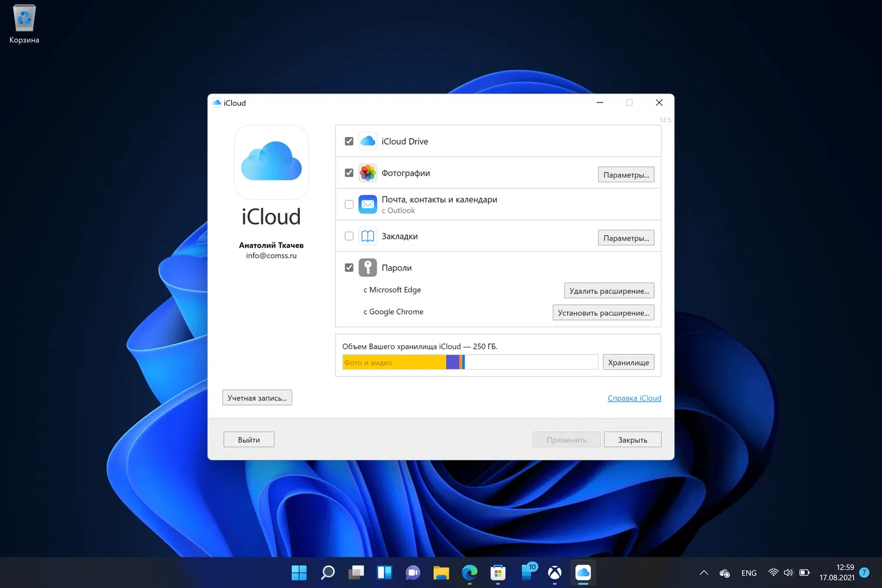Open the Корзина desktop icon

click(x=24, y=24)
